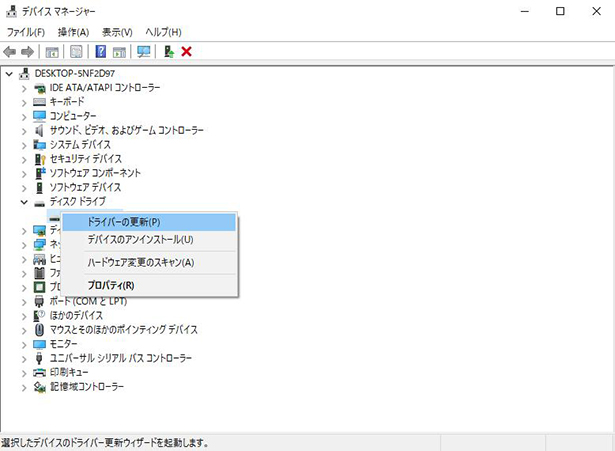Click the ほかのデバイス unknown device icon
Image resolution: width=615 pixels, height=451 pixels.
(39, 316)
